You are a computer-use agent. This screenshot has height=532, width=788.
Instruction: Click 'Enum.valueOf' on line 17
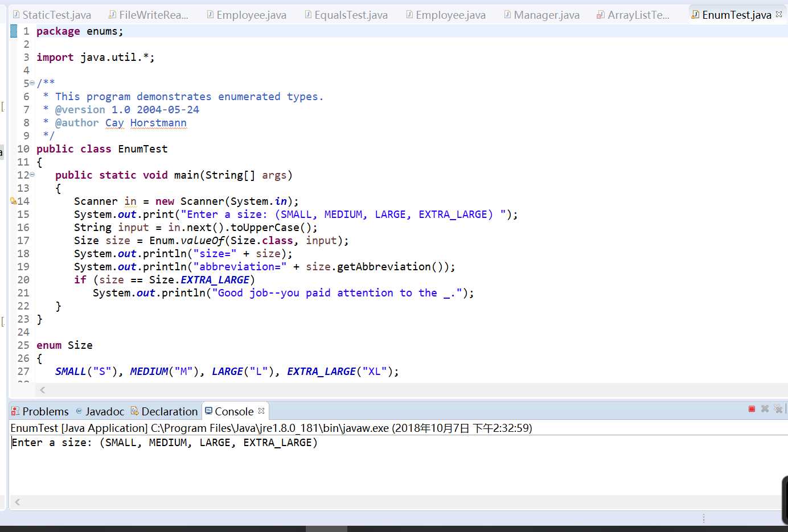pyautogui.click(x=187, y=241)
